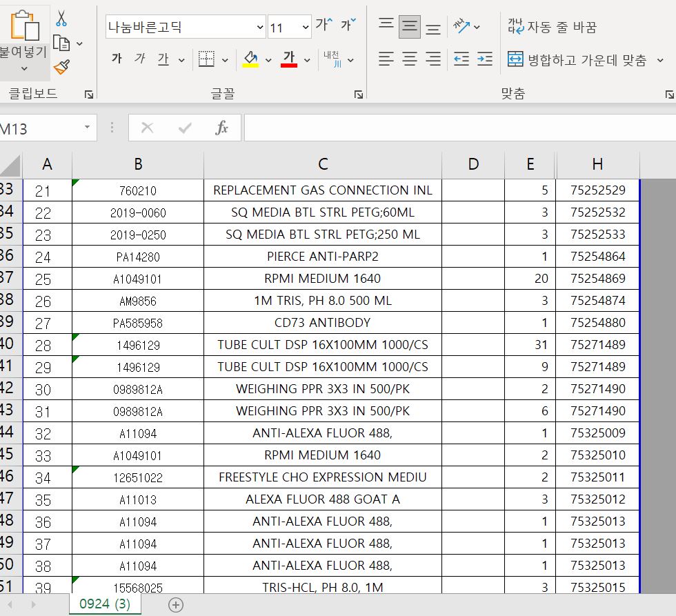
Task: Open the font name dropdown
Action: pos(260,27)
